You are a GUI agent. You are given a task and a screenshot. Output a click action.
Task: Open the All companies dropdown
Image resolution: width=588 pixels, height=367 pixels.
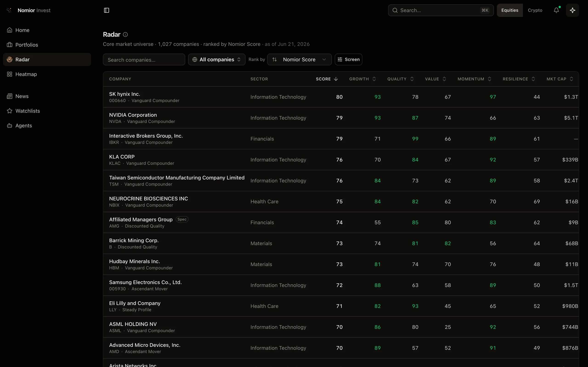click(x=217, y=59)
